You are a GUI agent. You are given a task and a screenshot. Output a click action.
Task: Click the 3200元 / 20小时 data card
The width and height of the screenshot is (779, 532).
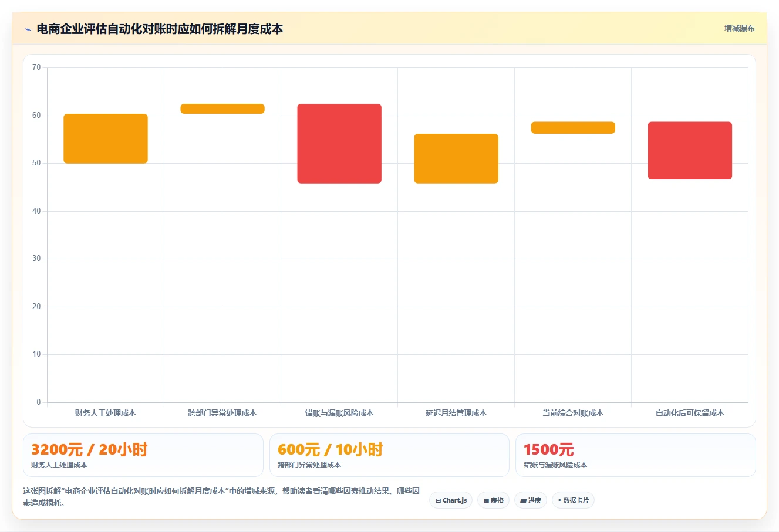click(143, 455)
